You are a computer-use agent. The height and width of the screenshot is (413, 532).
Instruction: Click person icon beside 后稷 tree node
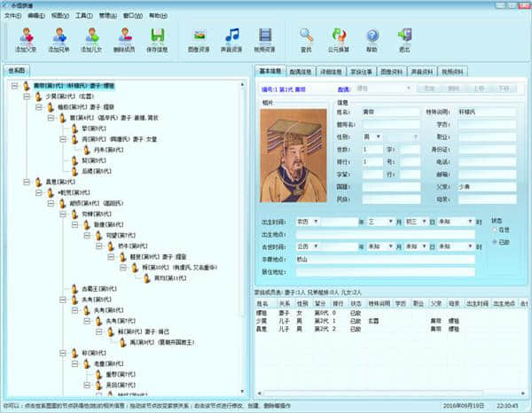[x=74, y=171]
